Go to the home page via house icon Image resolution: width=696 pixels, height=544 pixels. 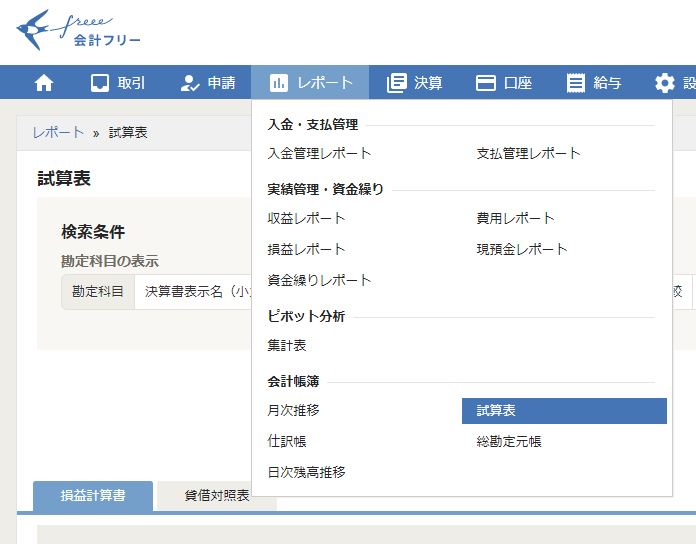coord(44,83)
